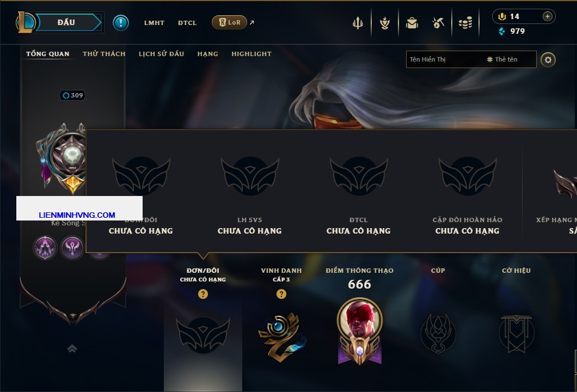Open the HẠNG tab

[x=207, y=54]
